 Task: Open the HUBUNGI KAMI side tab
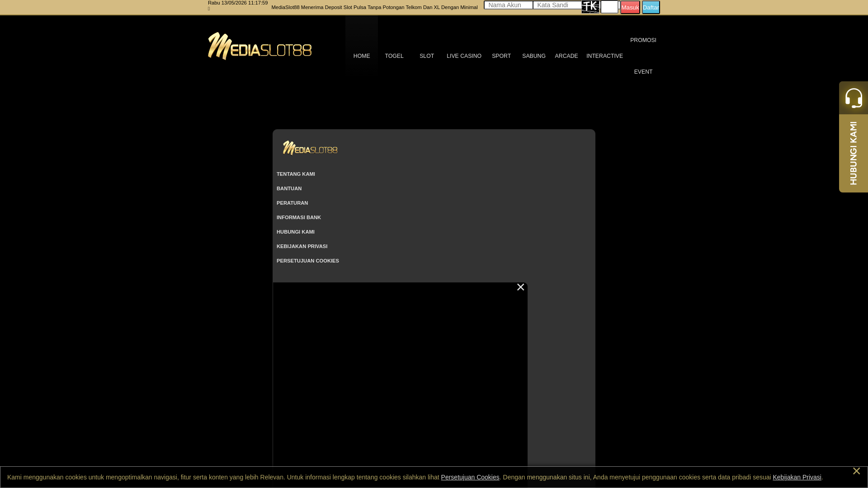(854, 153)
